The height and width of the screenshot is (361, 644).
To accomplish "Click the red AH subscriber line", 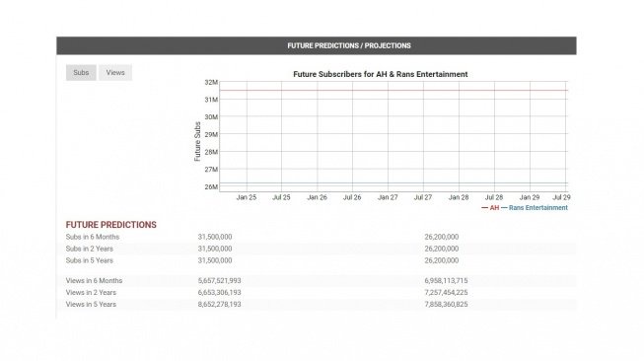I will coord(394,91).
